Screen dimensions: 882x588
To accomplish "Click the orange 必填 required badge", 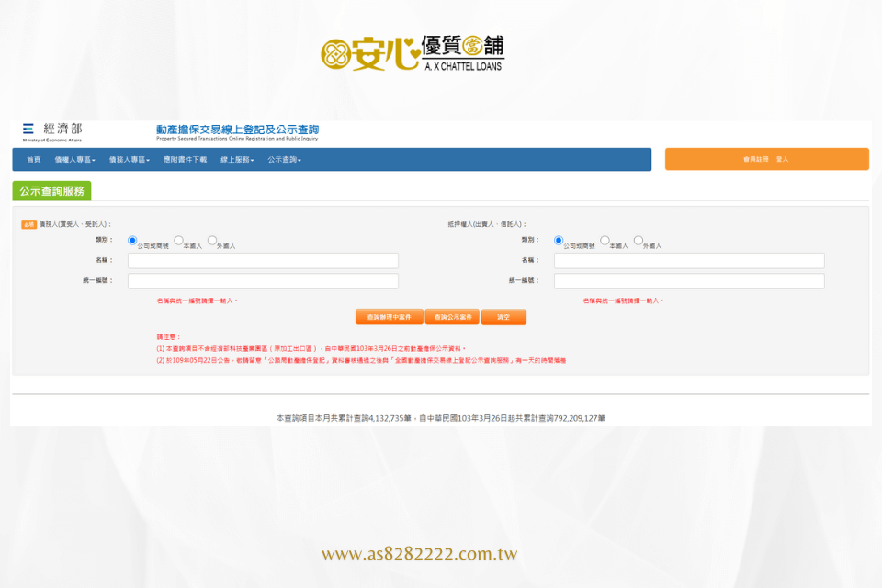I will coord(28,224).
